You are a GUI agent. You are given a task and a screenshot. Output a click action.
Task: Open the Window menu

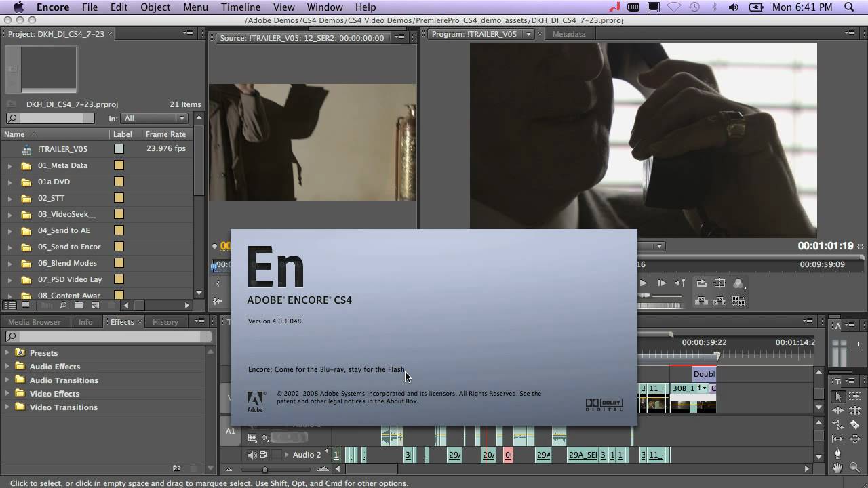325,7
